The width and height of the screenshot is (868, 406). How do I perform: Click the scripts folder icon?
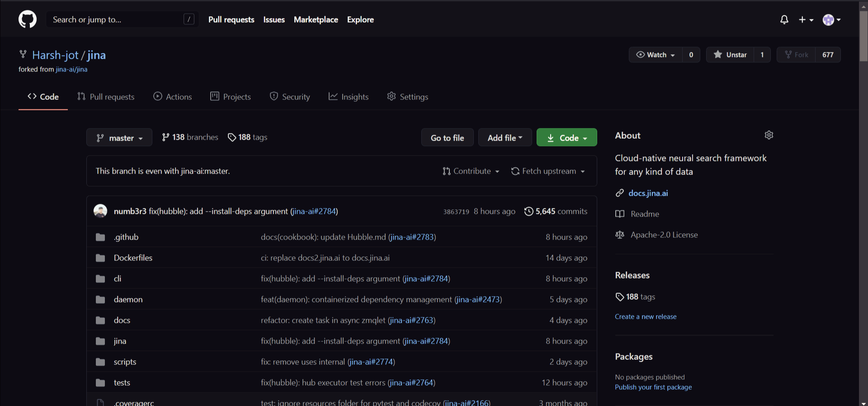pos(100,362)
